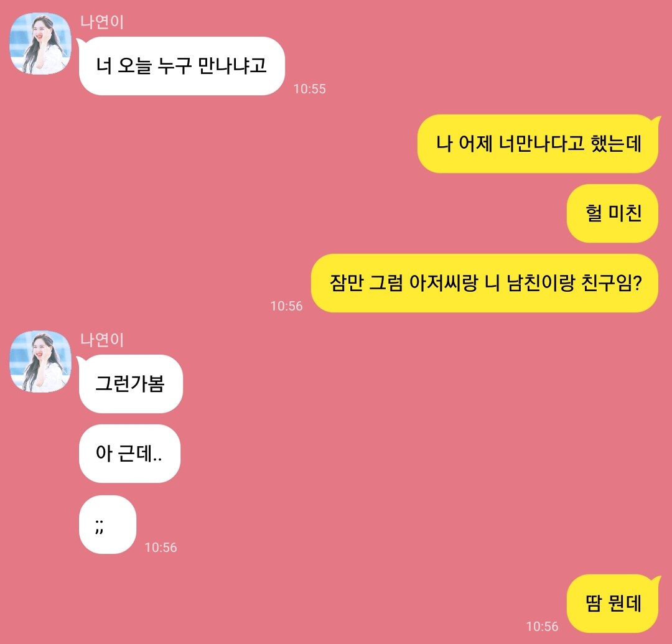The width and height of the screenshot is (672, 644).
Task: Tap the '그런가봄' reply bubble
Action: 131,384
